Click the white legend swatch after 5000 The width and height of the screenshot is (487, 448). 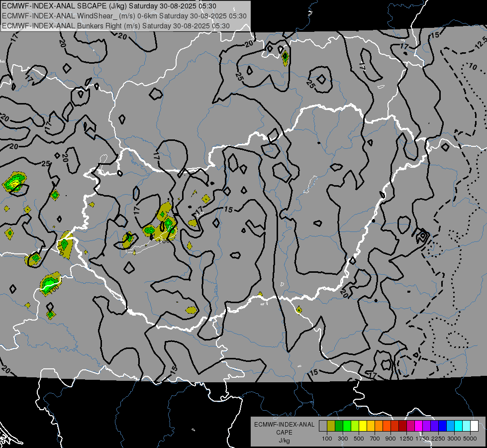click(x=474, y=426)
